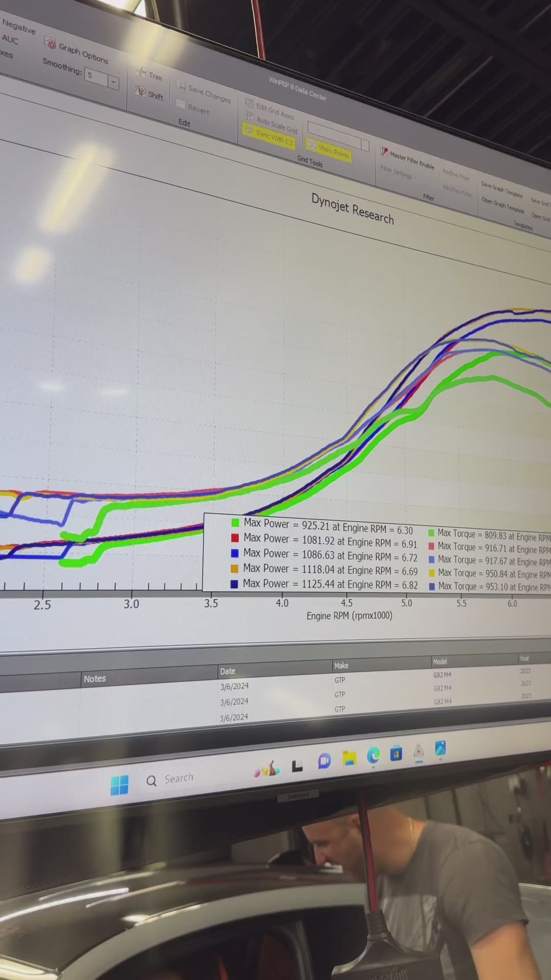Click the Save Changes icon
The image size is (551, 980).
[182, 86]
